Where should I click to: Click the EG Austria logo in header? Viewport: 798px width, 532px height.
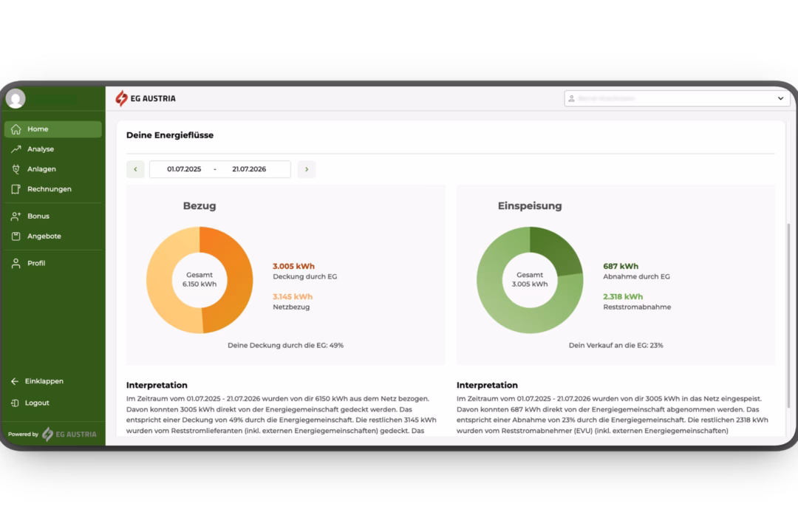146,98
